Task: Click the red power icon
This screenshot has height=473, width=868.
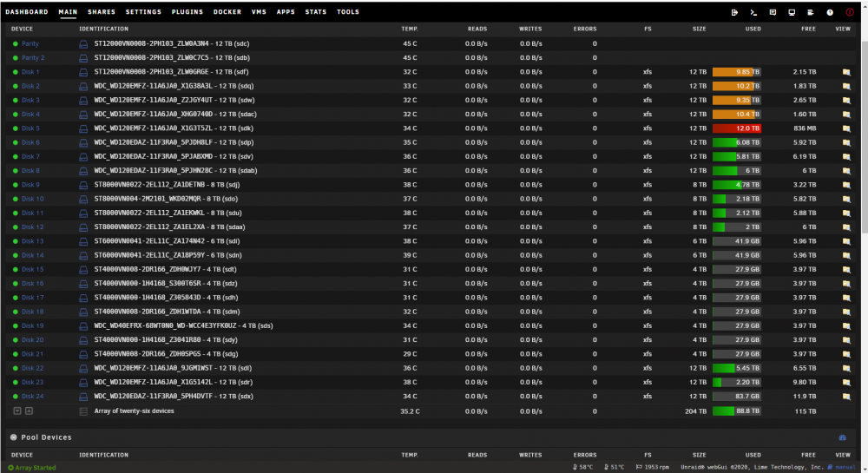Action: tap(850, 12)
